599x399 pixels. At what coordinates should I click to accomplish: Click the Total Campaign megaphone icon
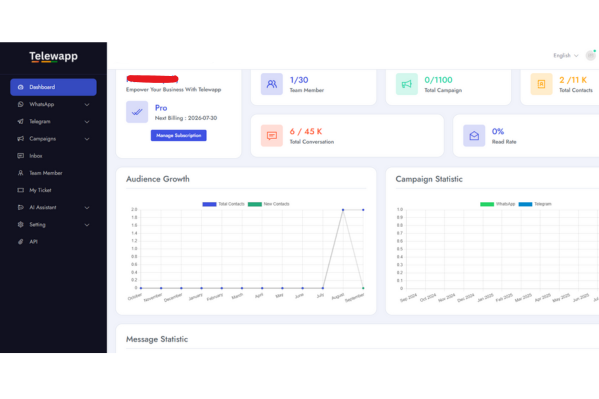tap(406, 84)
